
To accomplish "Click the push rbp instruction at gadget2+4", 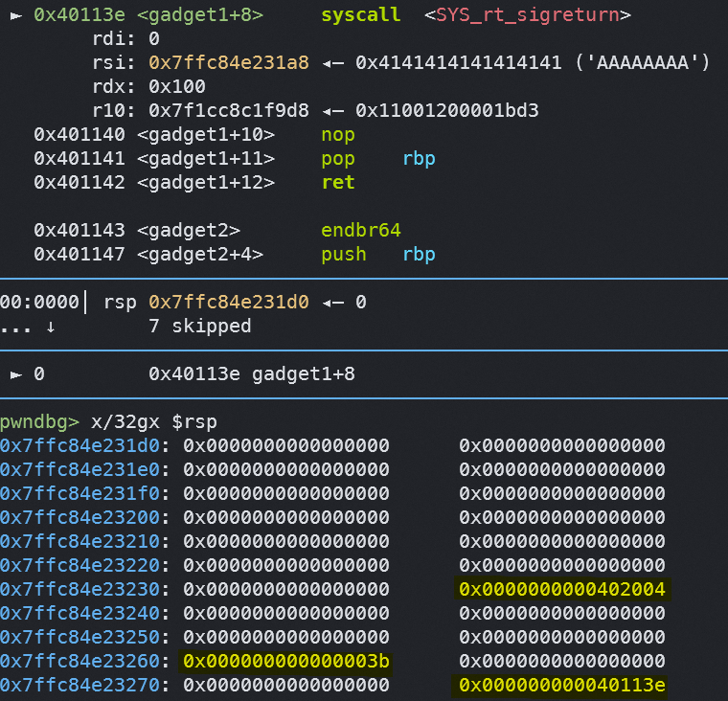I will tap(378, 255).
